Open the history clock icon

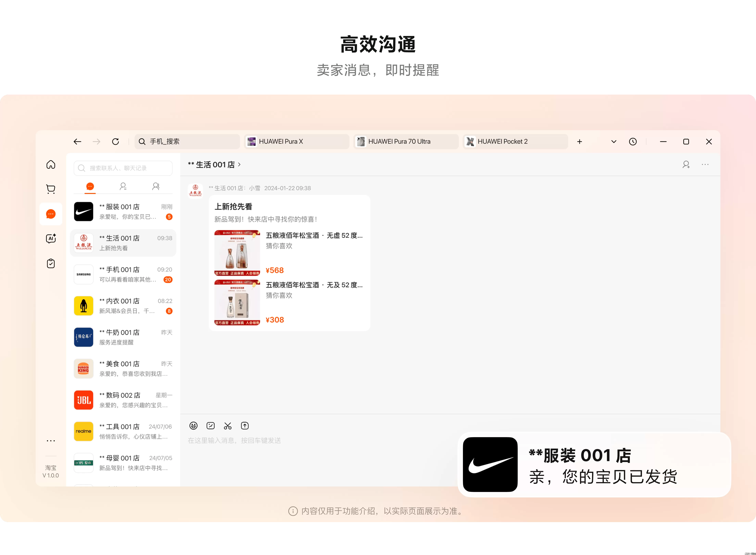(x=633, y=142)
